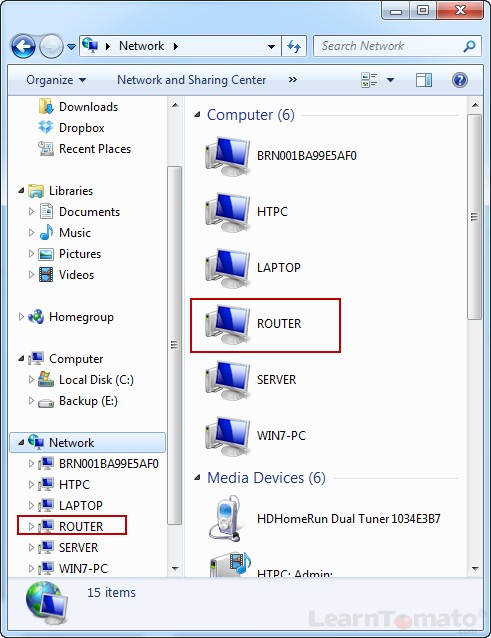Click the Videos filmstrip icon
The height and width of the screenshot is (638, 491).
pyautogui.click(x=46, y=275)
